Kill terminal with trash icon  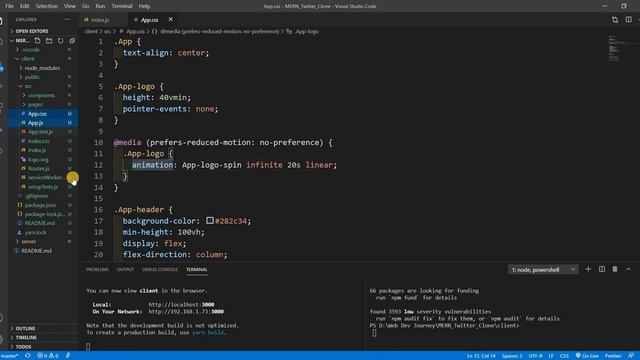615,269
